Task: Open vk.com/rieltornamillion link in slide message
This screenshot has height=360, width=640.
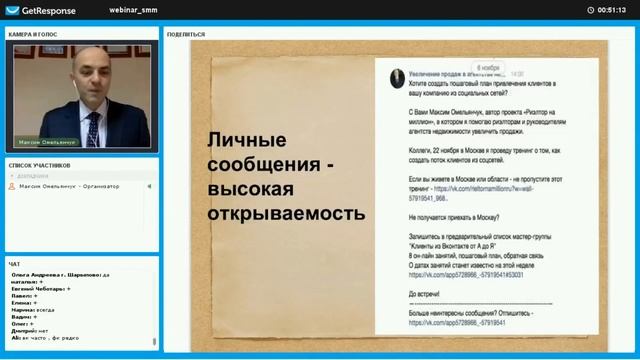Action: tap(471, 193)
